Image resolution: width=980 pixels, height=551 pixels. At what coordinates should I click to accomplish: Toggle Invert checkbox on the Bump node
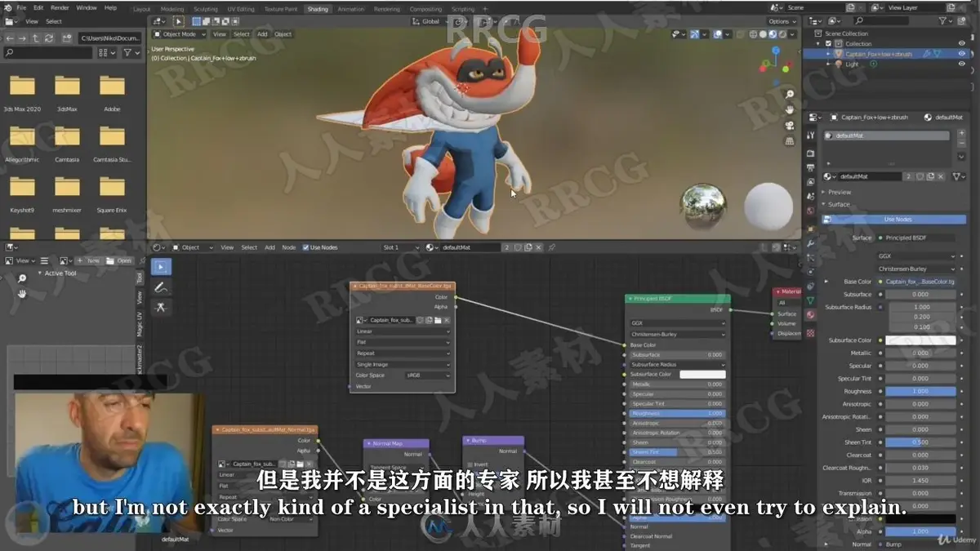click(x=471, y=464)
